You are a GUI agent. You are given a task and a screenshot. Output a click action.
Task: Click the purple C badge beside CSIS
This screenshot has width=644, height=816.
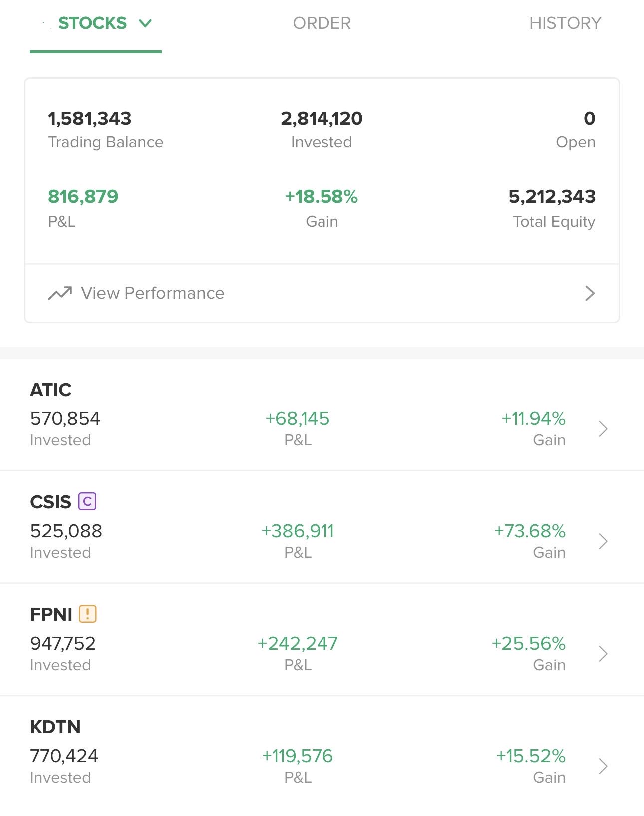coord(87,501)
